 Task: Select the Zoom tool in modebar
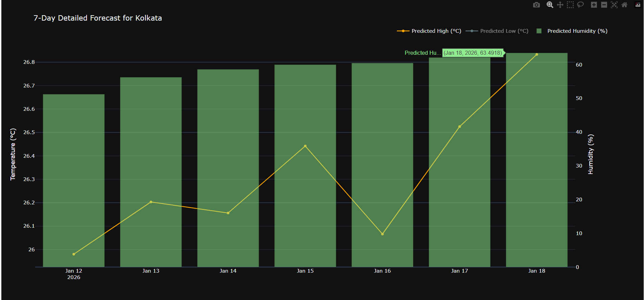550,5
